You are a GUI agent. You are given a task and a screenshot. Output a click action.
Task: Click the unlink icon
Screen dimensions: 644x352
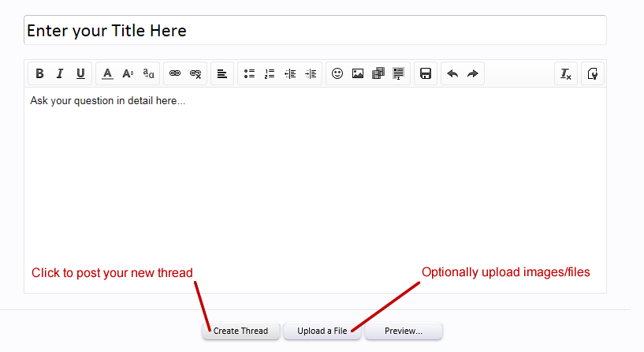195,73
